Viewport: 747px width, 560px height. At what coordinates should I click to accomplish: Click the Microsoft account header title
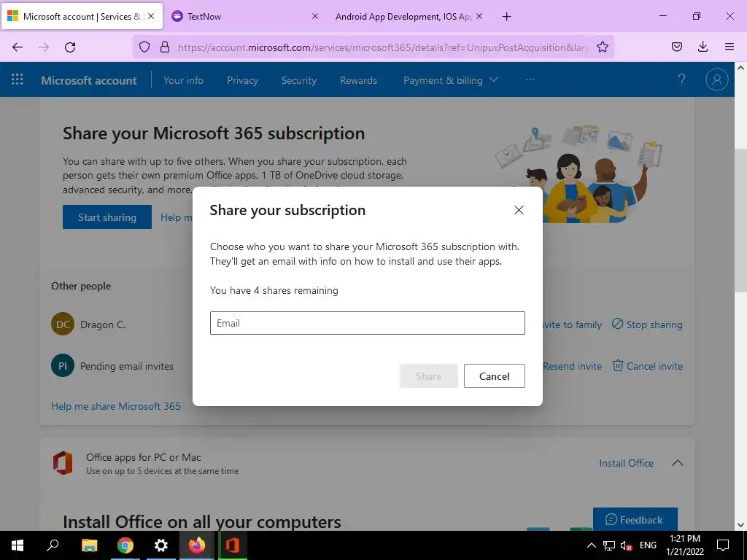[89, 80]
